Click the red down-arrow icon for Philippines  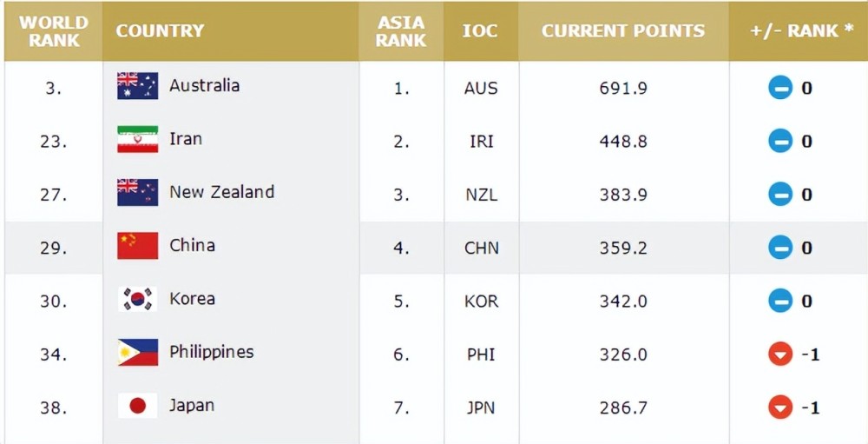780,355
